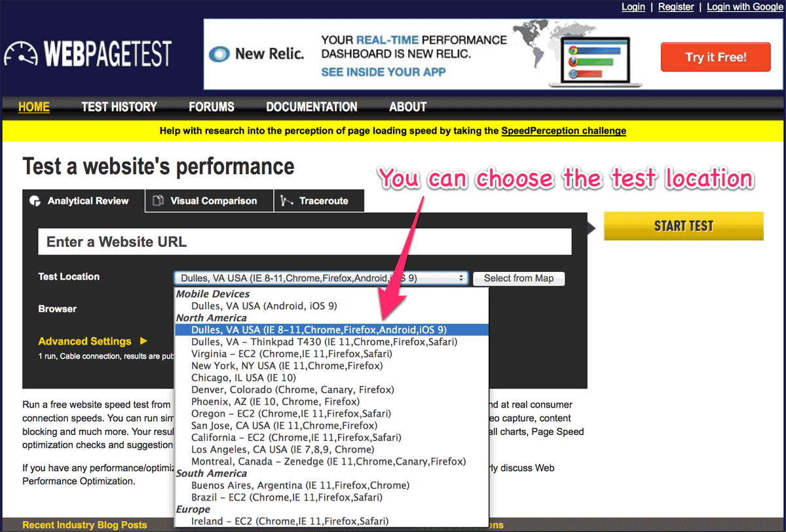Click the START TEST button
Image resolution: width=786 pixels, height=532 pixels.
[x=684, y=226]
